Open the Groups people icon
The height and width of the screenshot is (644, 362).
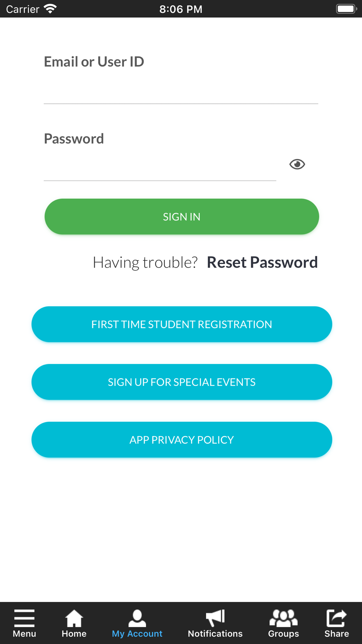283,618
